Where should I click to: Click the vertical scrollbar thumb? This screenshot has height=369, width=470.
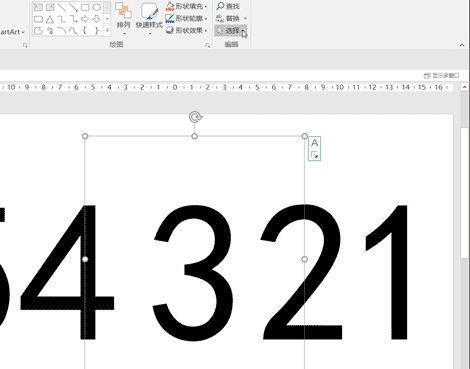[465, 193]
